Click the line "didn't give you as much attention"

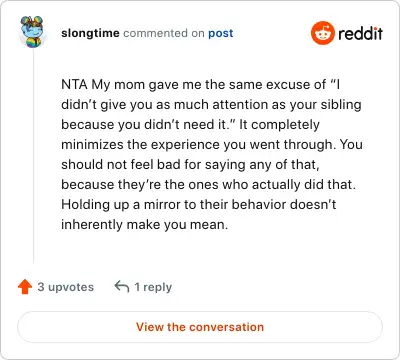click(x=211, y=105)
